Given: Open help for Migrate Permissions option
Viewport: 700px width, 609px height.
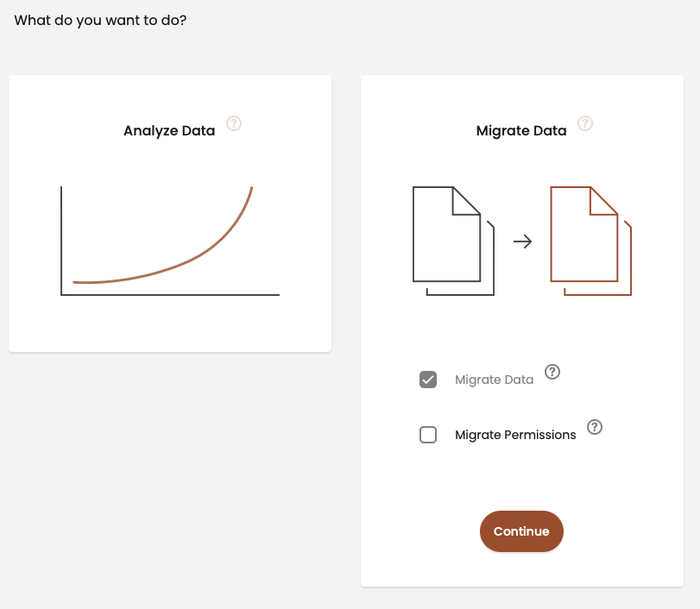Looking at the screenshot, I should click(595, 427).
